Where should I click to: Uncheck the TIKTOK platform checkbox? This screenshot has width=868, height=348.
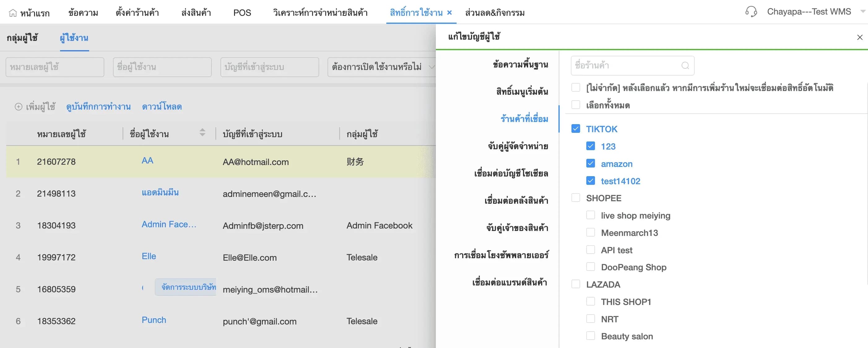pos(575,129)
